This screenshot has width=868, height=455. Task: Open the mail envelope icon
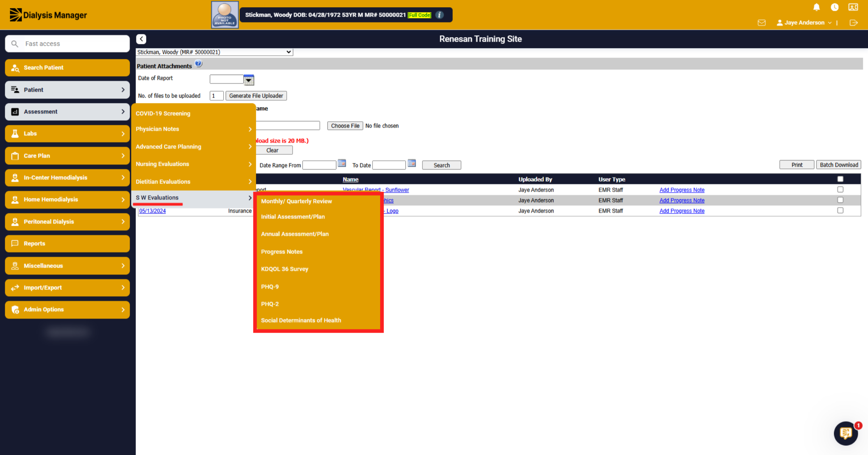tap(761, 23)
